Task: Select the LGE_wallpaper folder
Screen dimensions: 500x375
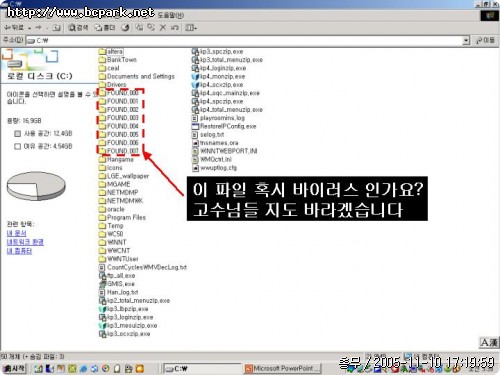Action: pyautogui.click(x=124, y=176)
